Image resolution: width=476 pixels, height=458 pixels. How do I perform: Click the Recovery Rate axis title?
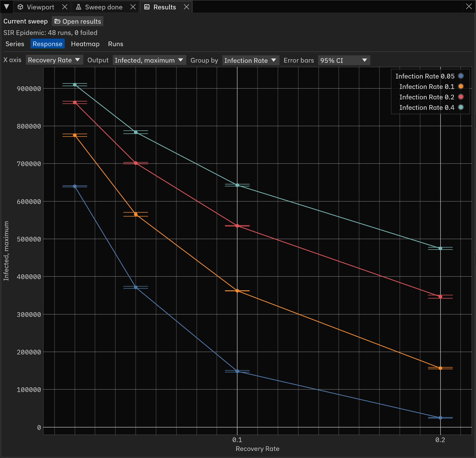point(257,449)
